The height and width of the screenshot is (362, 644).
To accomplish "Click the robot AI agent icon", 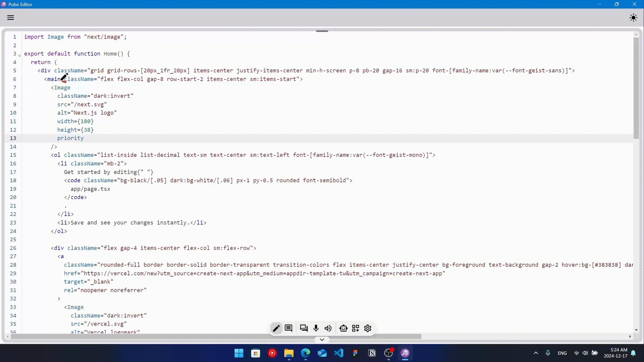I will point(343,328).
